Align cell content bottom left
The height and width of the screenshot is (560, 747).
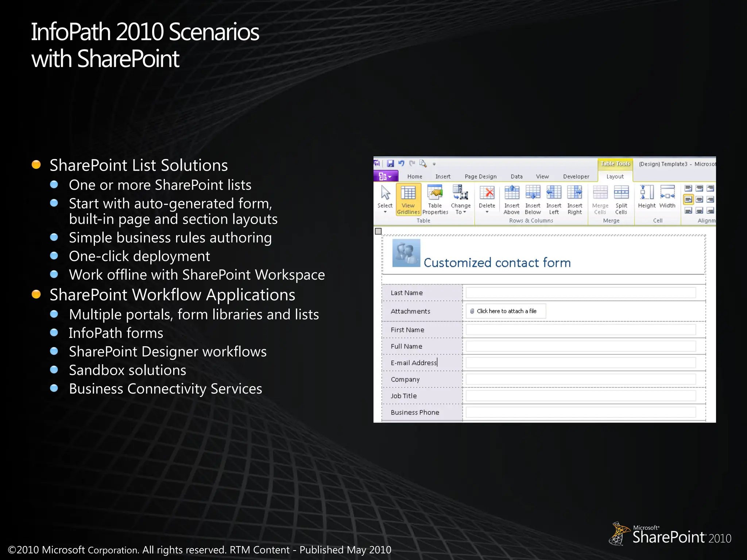pos(688,210)
